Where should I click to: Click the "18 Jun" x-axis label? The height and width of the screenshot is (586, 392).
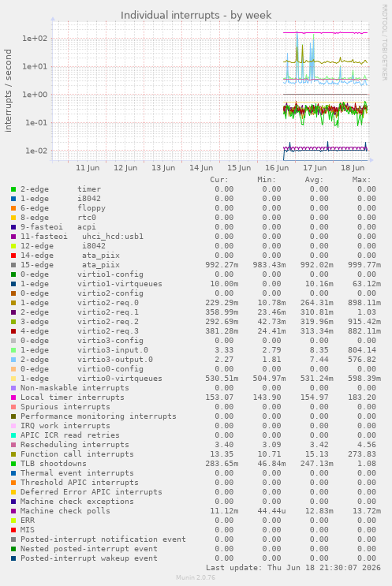pos(353,168)
